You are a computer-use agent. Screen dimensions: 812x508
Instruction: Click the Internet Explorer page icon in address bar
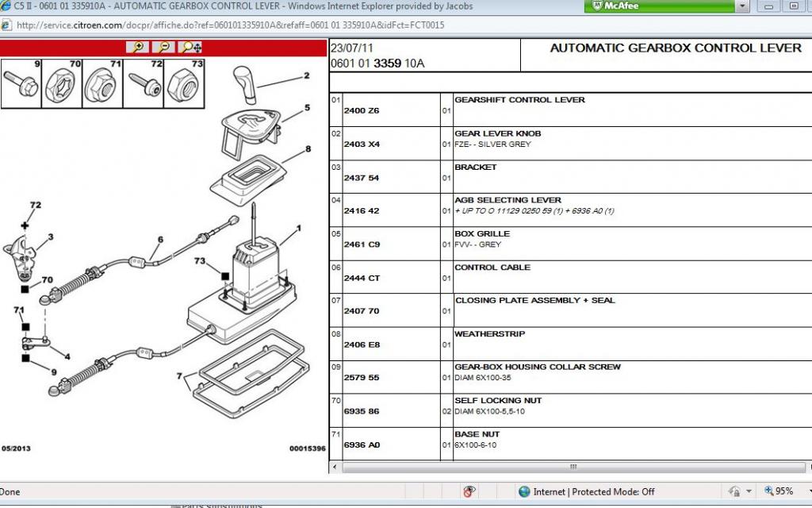[x=6, y=25]
